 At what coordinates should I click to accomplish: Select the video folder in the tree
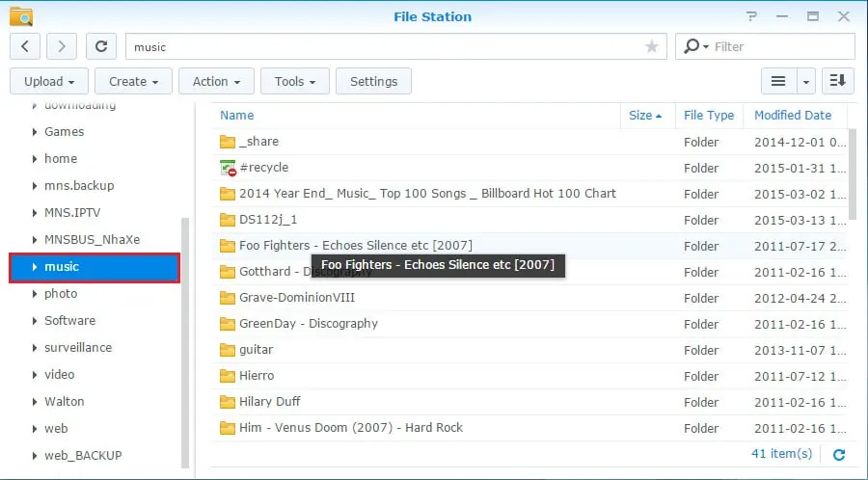(x=59, y=374)
